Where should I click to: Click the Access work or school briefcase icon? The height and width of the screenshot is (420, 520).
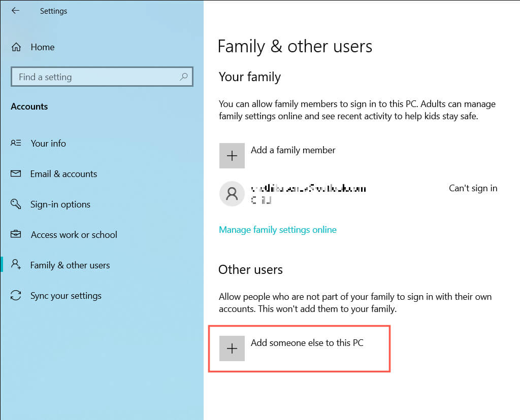point(16,234)
